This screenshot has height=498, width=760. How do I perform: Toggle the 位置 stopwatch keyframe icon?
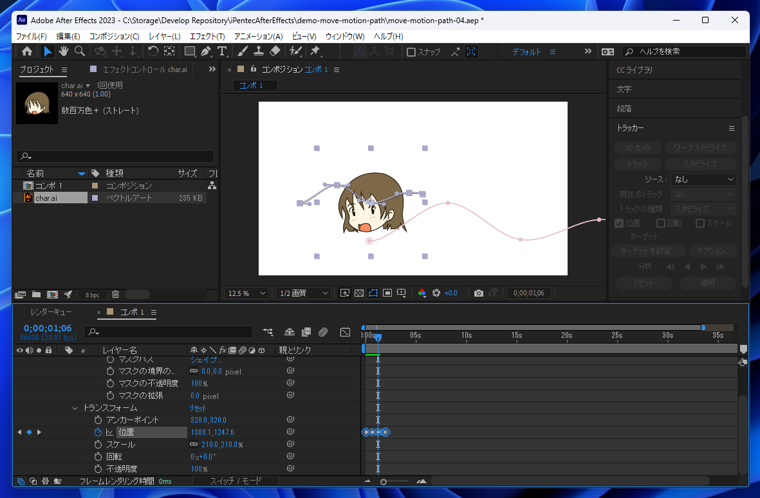point(98,432)
